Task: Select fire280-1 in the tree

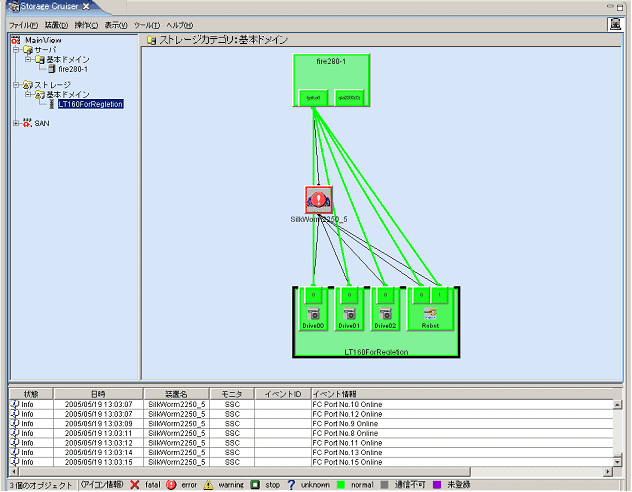Action: [x=73, y=69]
